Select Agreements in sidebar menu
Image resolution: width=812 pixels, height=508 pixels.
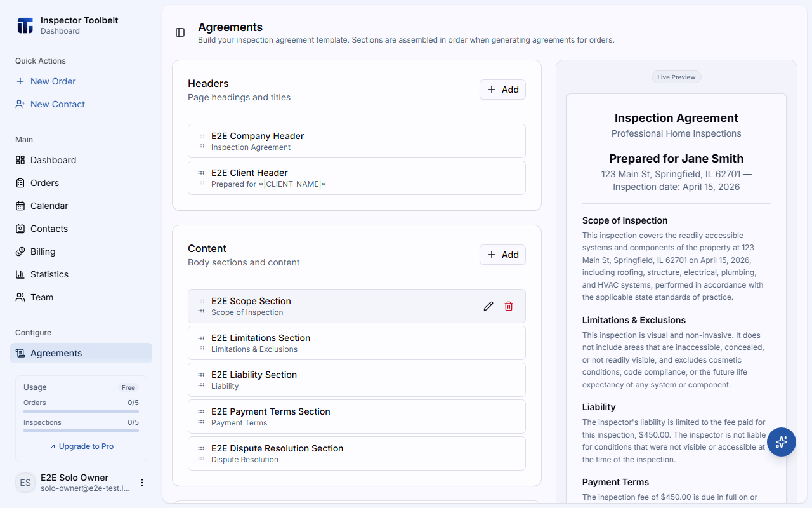(81, 353)
